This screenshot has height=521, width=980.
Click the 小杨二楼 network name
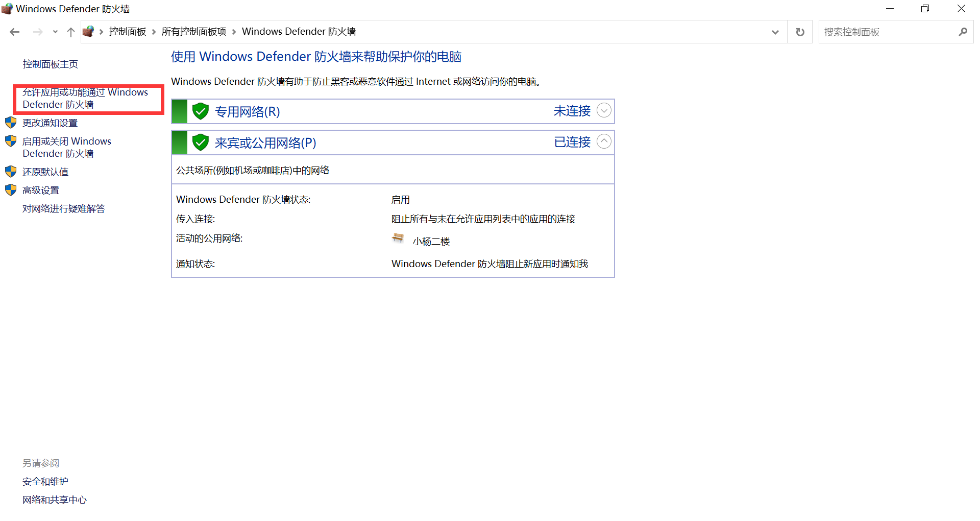click(x=431, y=242)
